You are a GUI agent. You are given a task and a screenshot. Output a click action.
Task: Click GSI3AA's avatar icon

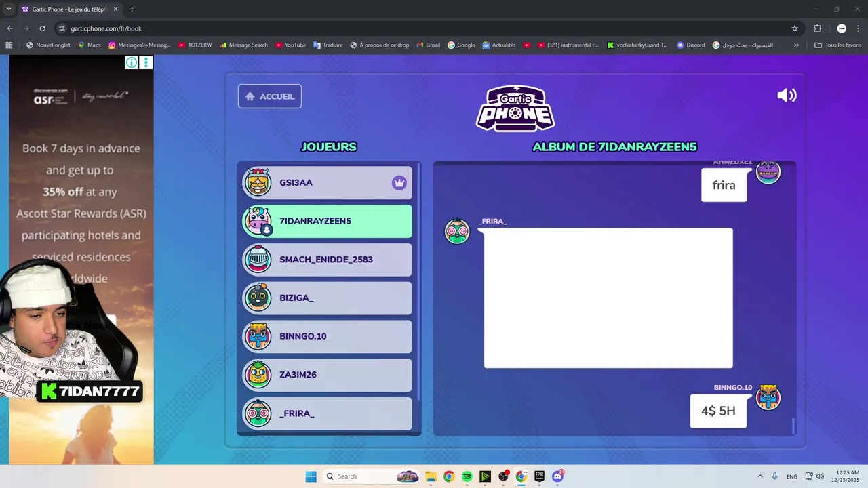tap(258, 182)
